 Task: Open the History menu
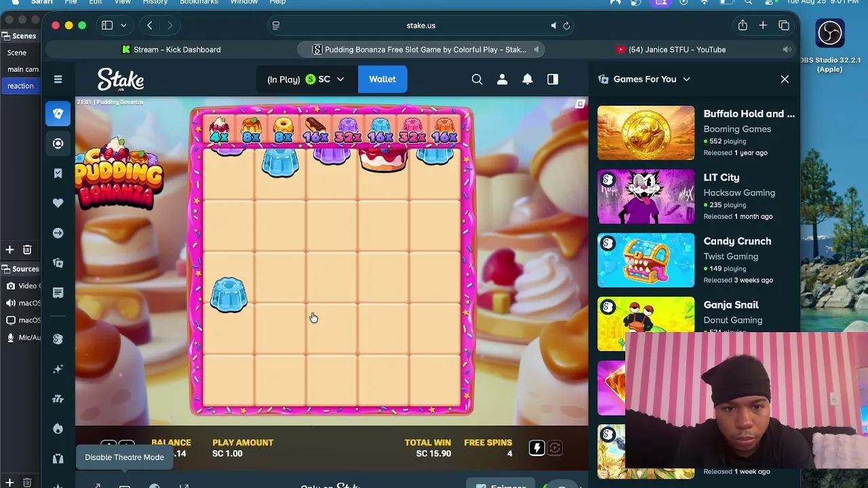pos(155,3)
